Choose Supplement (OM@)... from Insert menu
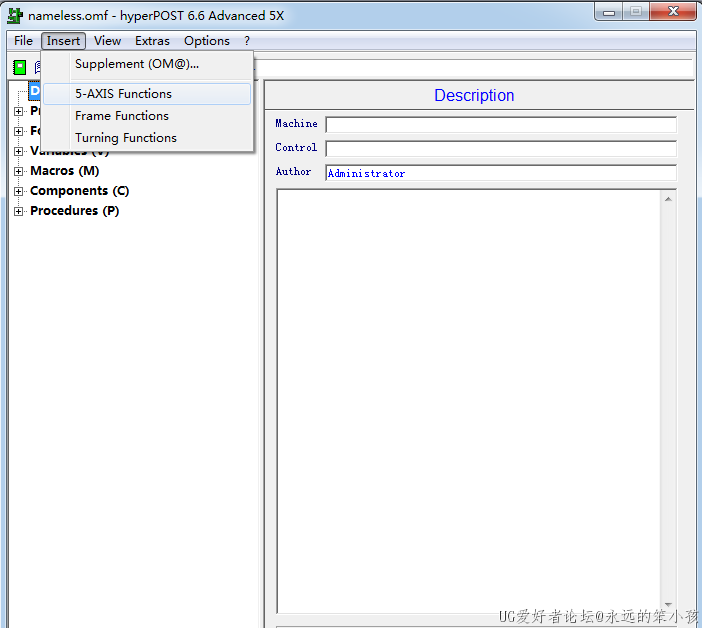The width and height of the screenshot is (702, 628). 147,64
